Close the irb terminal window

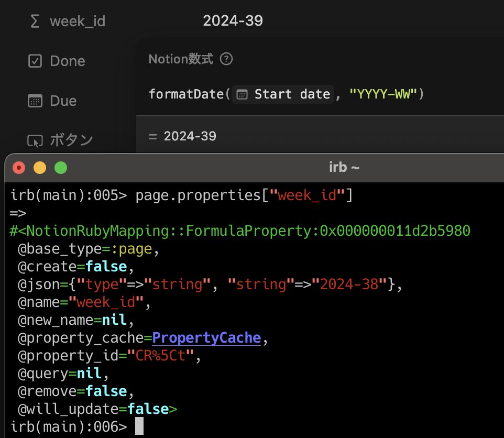coord(19,168)
